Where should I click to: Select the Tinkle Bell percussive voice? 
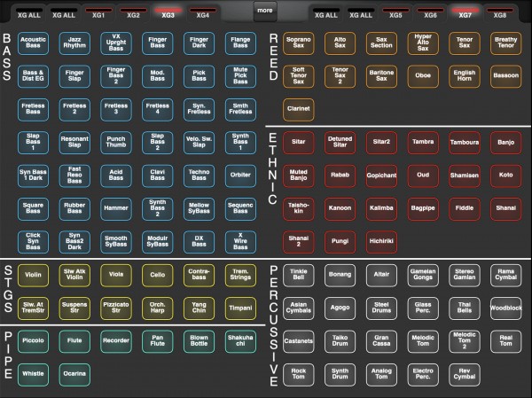point(299,275)
